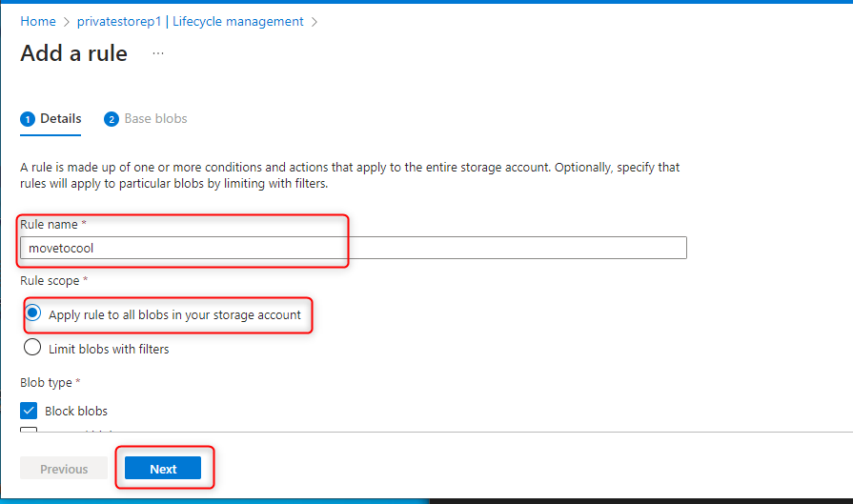Click the Rule scope label
This screenshot has width=853, height=504.
(x=55, y=281)
